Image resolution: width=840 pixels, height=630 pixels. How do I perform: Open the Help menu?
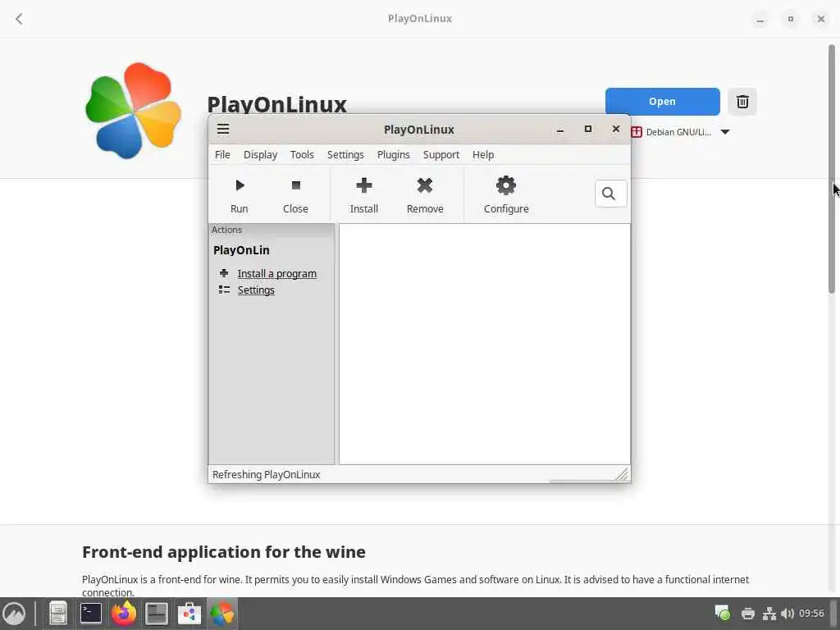click(x=482, y=155)
